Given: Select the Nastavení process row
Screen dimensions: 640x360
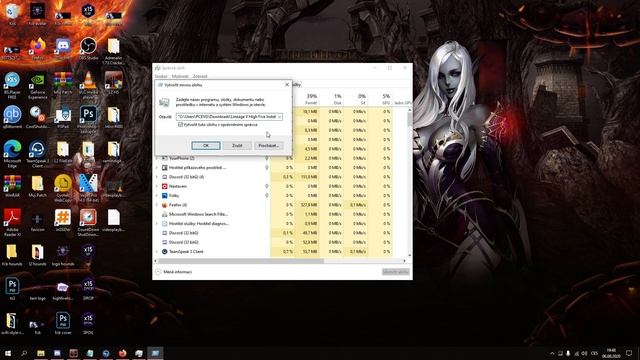Looking at the screenshot, I should (x=273, y=186).
